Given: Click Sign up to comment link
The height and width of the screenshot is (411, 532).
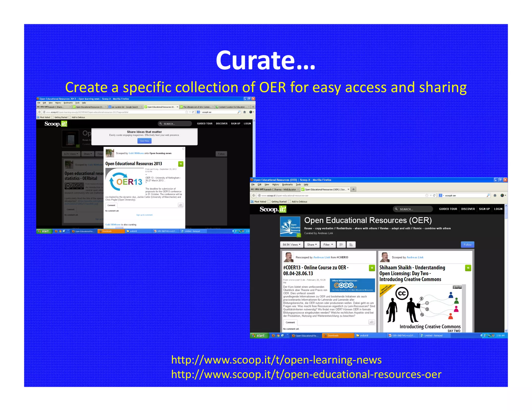Looking at the screenshot, I should (x=144, y=215).
